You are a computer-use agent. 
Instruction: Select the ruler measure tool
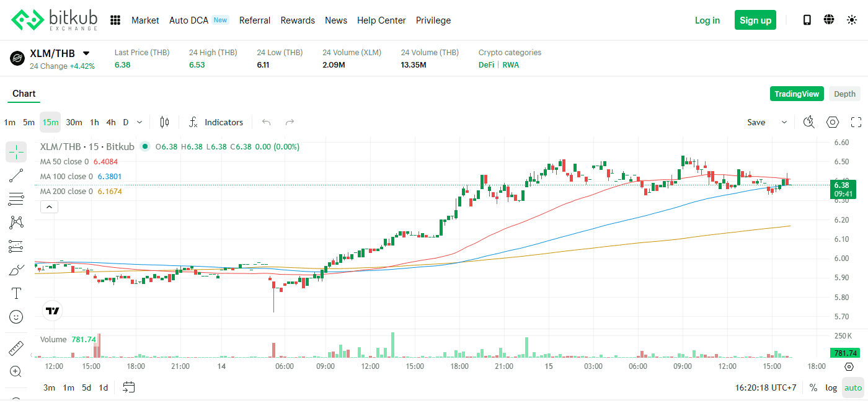point(16,348)
